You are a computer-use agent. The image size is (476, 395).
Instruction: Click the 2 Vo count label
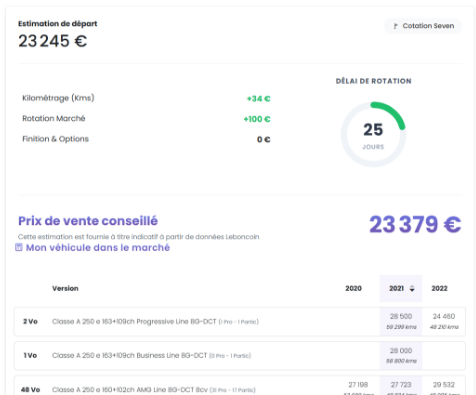[30, 322]
